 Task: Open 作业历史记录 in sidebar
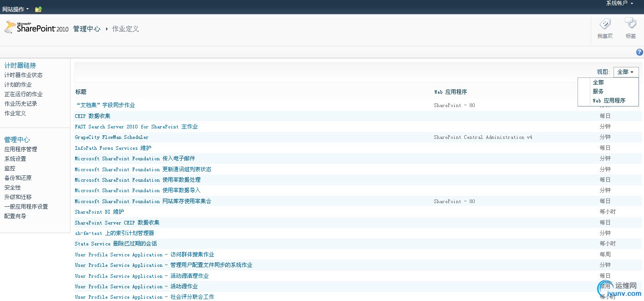[x=20, y=104]
